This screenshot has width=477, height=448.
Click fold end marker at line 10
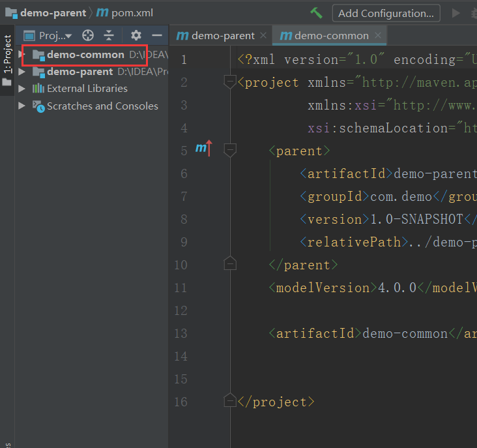coord(230,263)
